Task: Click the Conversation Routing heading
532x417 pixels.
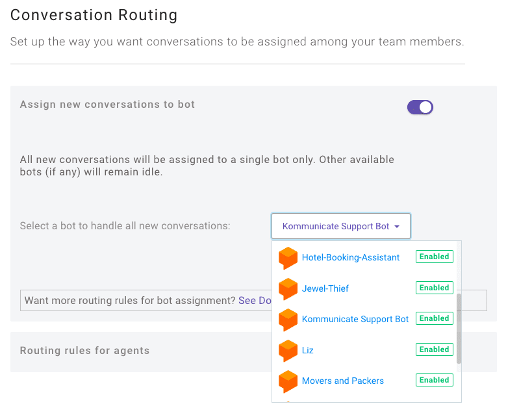Action: (94, 16)
